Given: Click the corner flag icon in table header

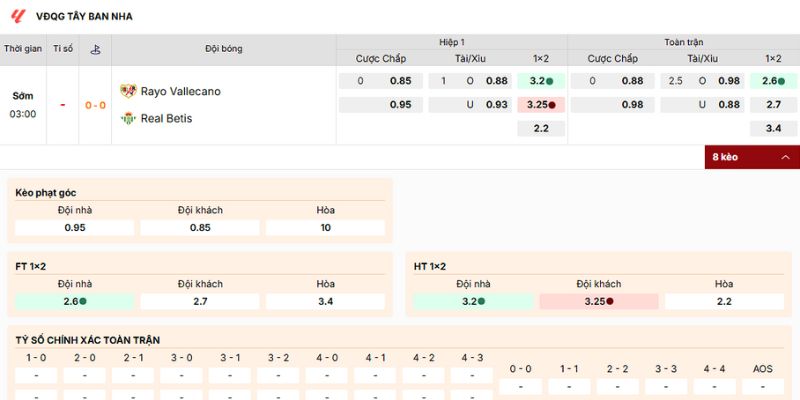Looking at the screenshot, I should pos(95,48).
